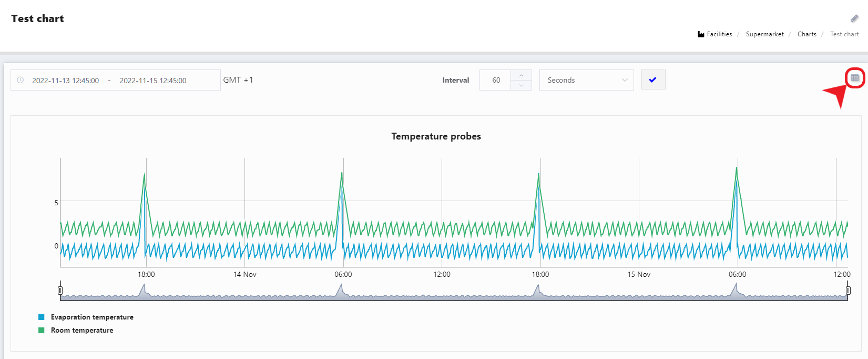The height and width of the screenshot is (359, 868).
Task: Toggle Evaporation temperature series in legend
Action: coord(92,317)
